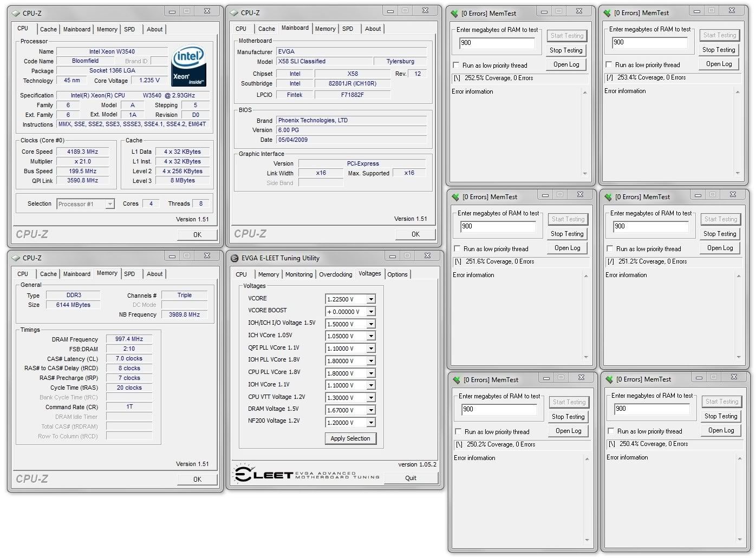
Task: Click OK in CPU-Z Mainboard window
Action: coord(415,234)
